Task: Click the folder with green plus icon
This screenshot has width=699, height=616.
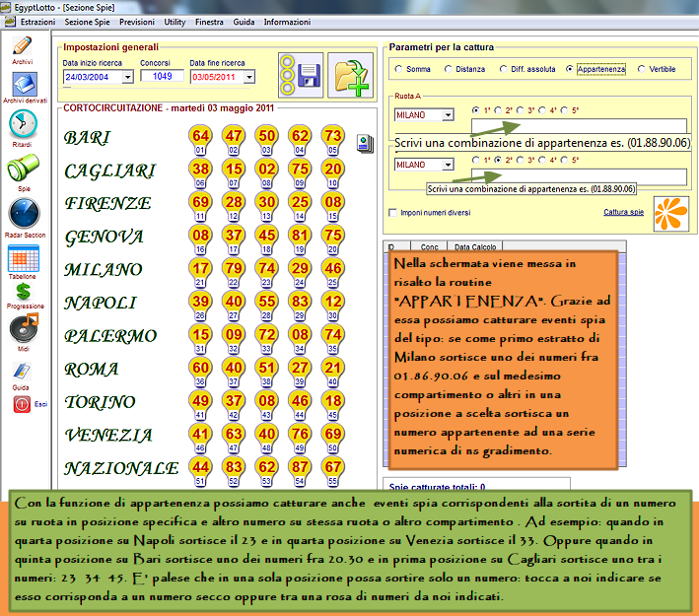Action: click(350, 75)
